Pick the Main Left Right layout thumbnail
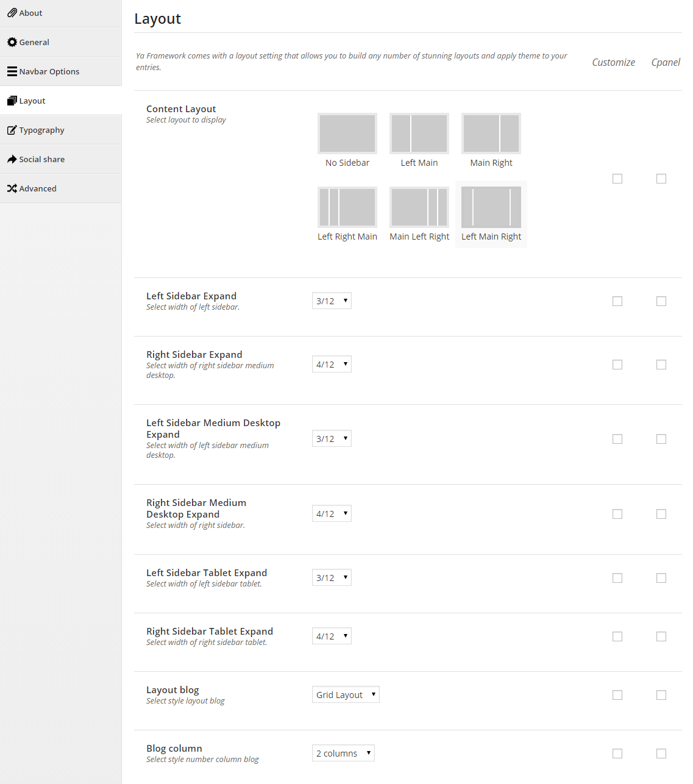 pos(419,207)
